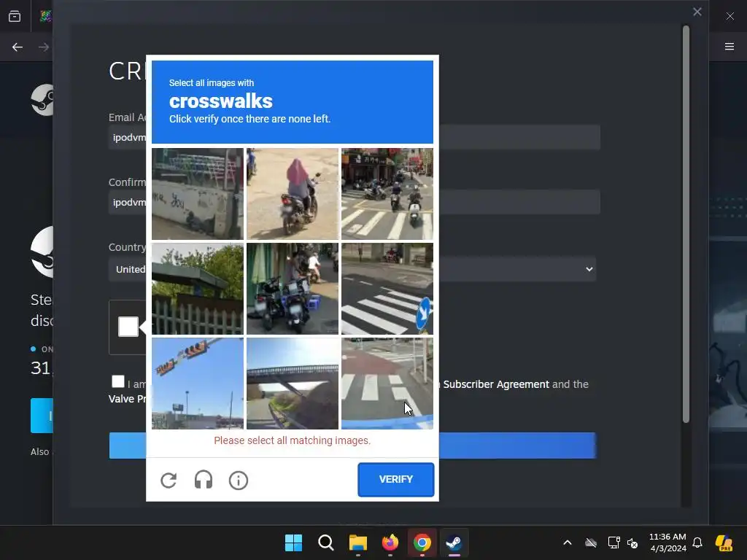Open the Subscriber Agreement link
747x560 pixels.
pyautogui.click(x=496, y=384)
